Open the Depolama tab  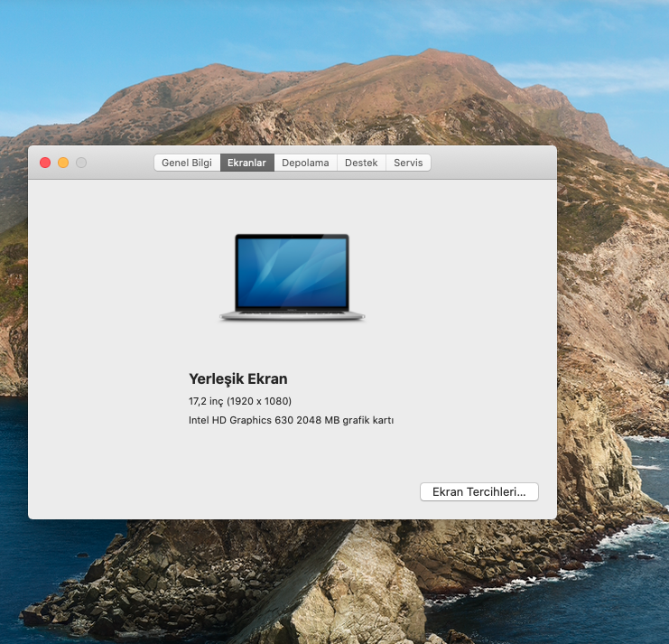(x=305, y=163)
